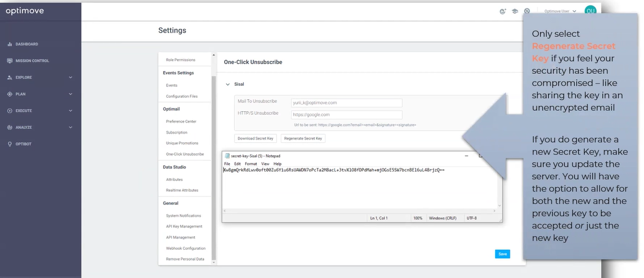
Task: Open the Optimove User dropdown
Action: [560, 11]
